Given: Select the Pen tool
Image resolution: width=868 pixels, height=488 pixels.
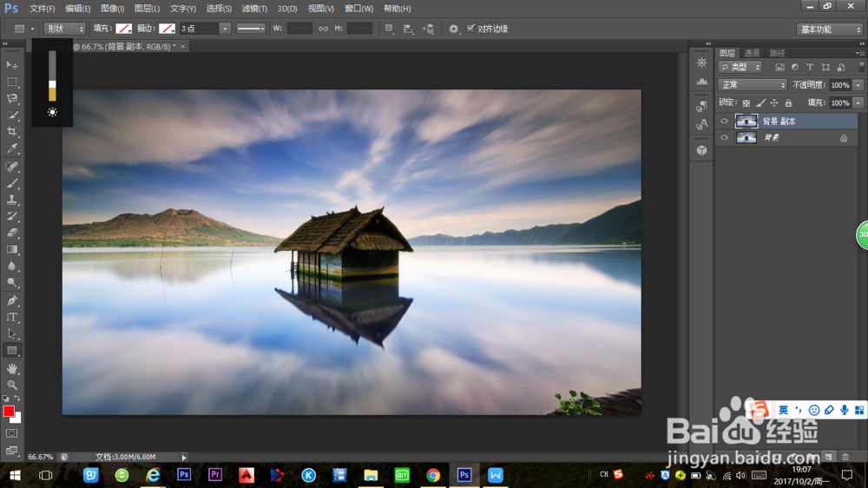Looking at the screenshot, I should coord(12,300).
